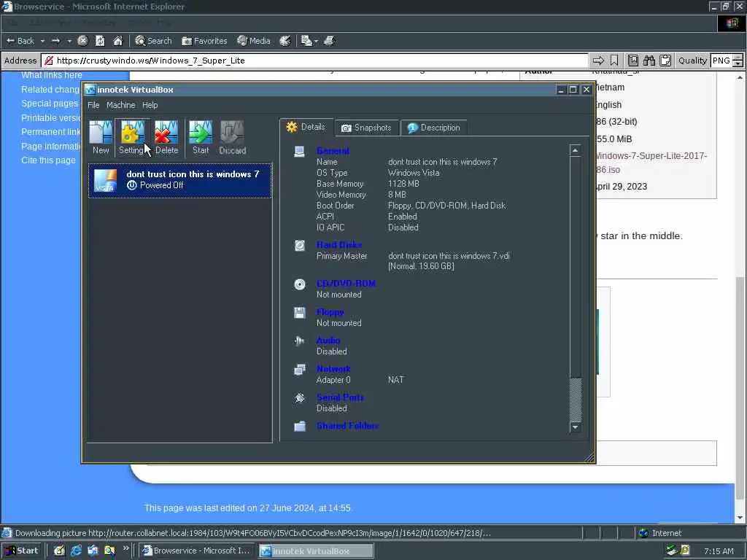Image resolution: width=747 pixels, height=560 pixels.
Task: Click the Stop icon in IE toolbar
Action: click(x=82, y=41)
